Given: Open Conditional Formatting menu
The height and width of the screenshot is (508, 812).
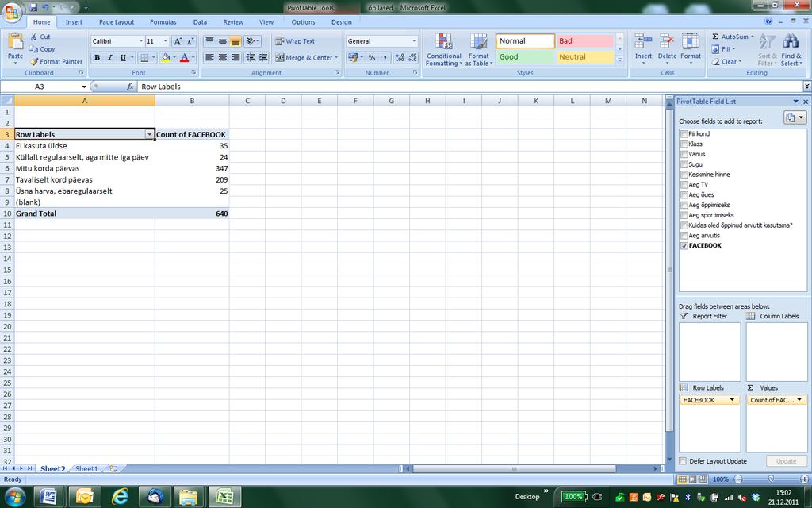Looking at the screenshot, I should point(444,50).
